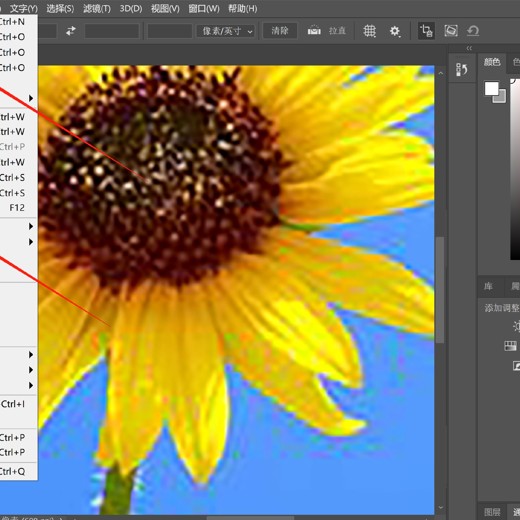Click the swap width and height arrows icon
Image resolution: width=520 pixels, height=520 pixels.
click(x=71, y=31)
